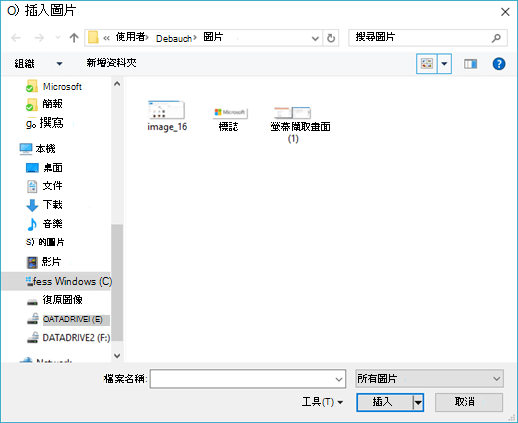
Task: Select the 螢幕擷取畫面 (1) thumbnail
Action: pyautogui.click(x=300, y=125)
